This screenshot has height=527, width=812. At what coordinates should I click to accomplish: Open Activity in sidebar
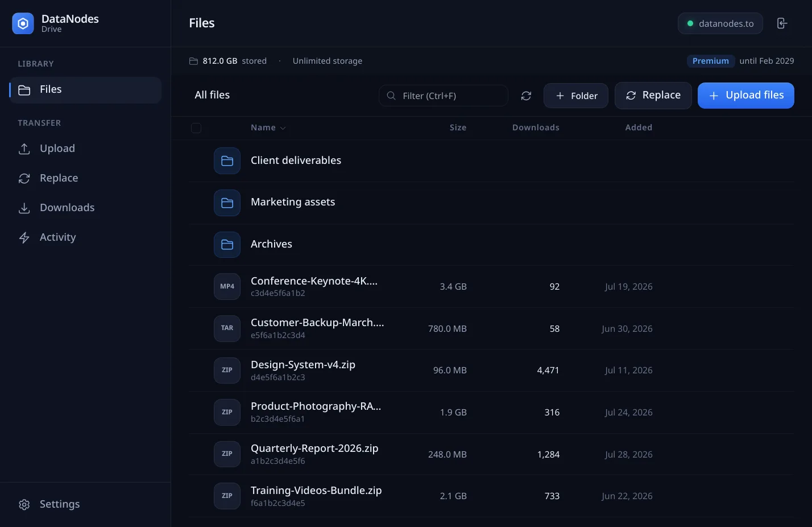tap(85, 237)
